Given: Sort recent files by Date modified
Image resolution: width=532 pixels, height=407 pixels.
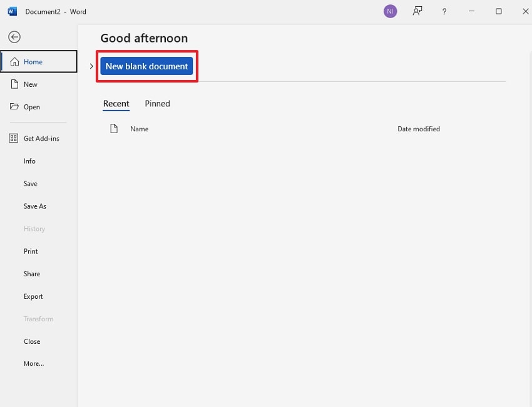Looking at the screenshot, I should (419, 129).
